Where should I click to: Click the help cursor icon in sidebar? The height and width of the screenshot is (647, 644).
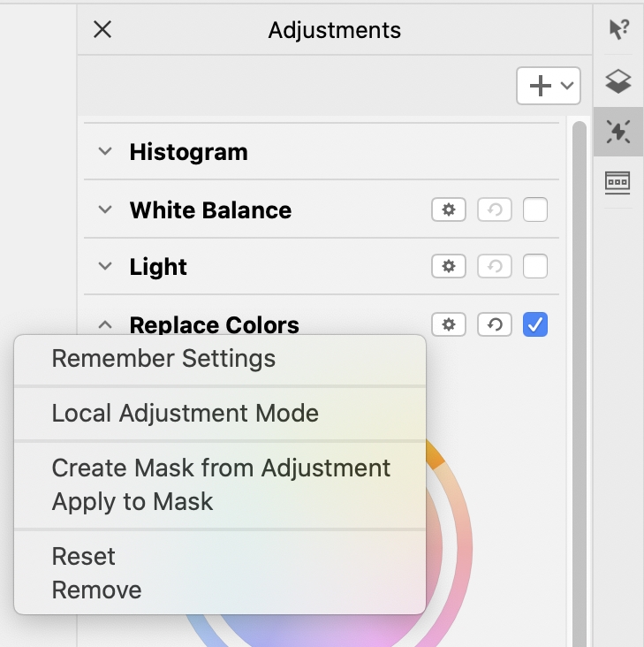(618, 29)
